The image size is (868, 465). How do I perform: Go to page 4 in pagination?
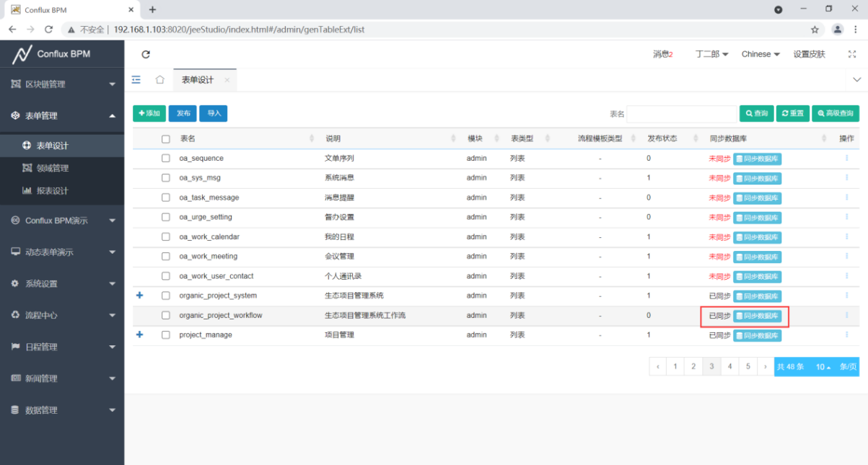(730, 367)
